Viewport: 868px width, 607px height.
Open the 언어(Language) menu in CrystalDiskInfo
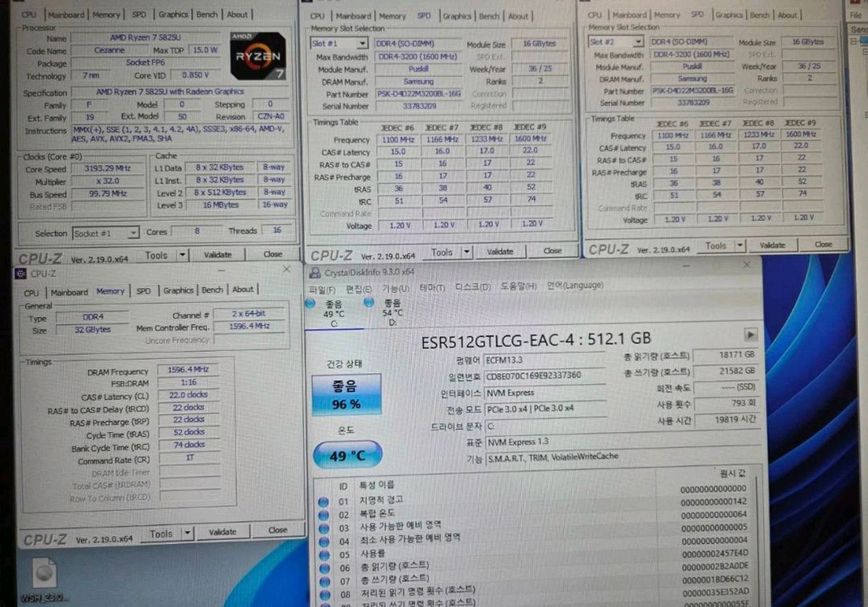click(x=577, y=285)
